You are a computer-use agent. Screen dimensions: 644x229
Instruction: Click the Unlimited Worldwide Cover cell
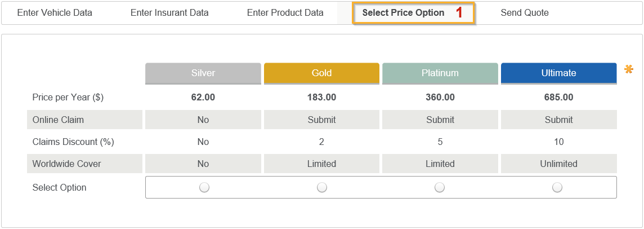coord(558,164)
